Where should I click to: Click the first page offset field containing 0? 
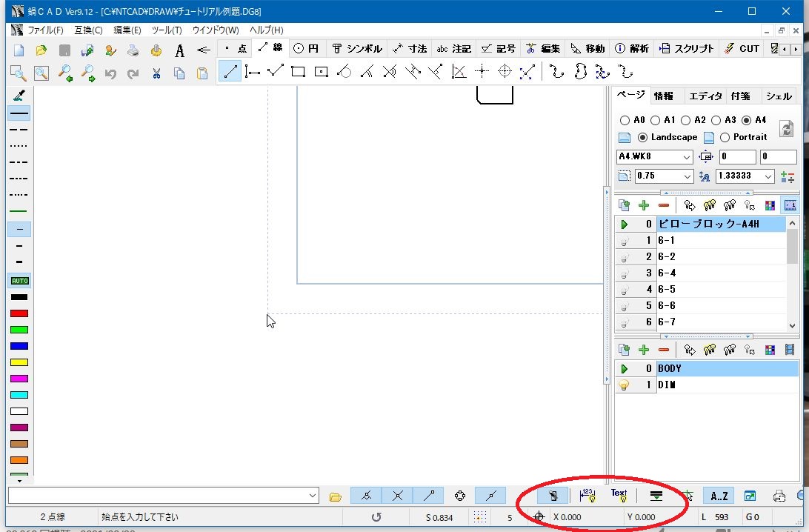point(738,157)
